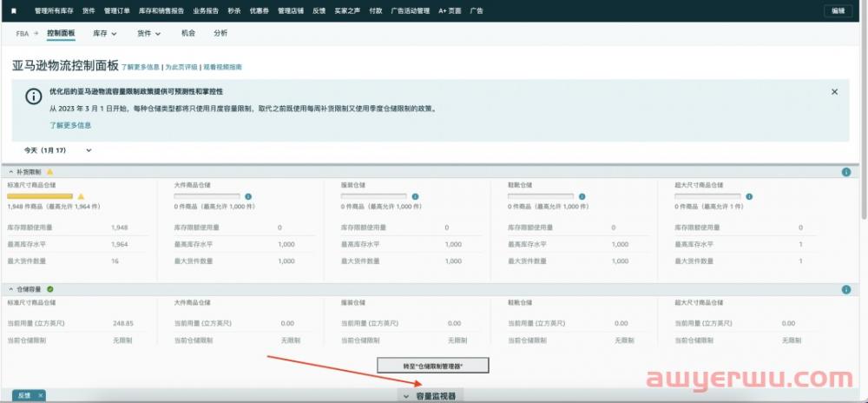Click the empty 服装仓储 usage bar

(x=373, y=196)
